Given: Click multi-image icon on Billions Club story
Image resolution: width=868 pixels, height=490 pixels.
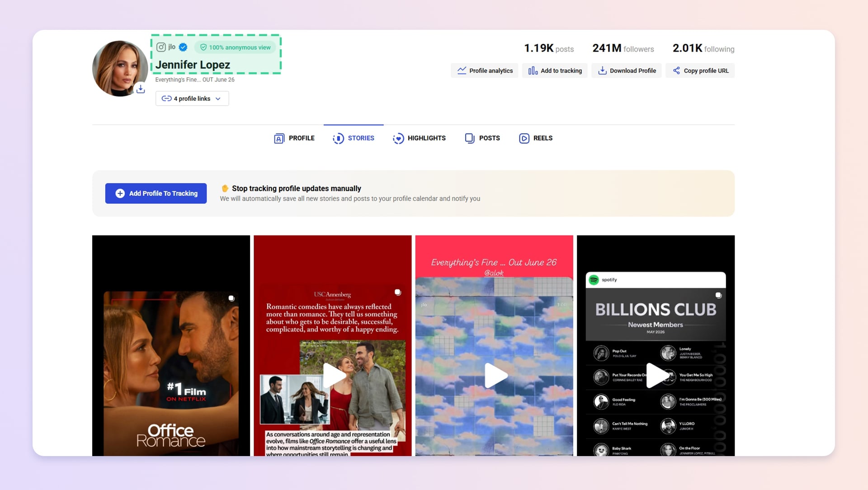Looking at the screenshot, I should pos(718,295).
